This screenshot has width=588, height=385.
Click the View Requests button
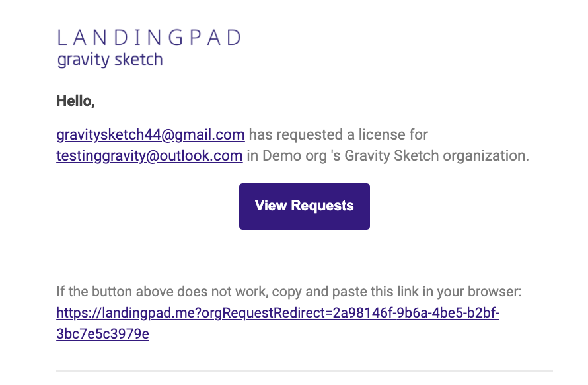click(304, 206)
